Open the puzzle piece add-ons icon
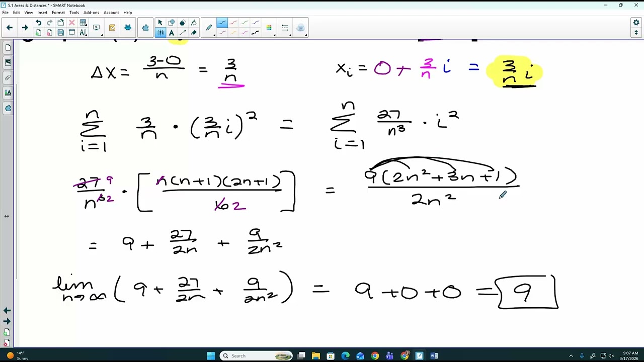644x362 pixels. click(145, 28)
